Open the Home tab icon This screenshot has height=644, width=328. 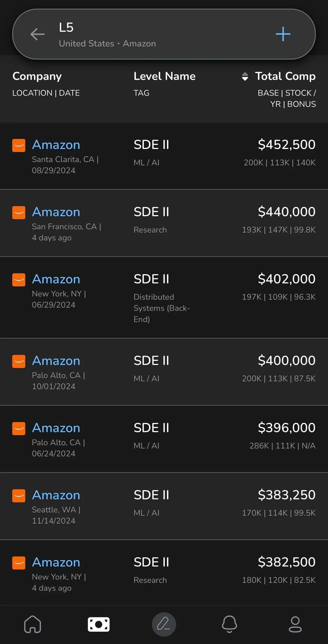(x=33, y=624)
